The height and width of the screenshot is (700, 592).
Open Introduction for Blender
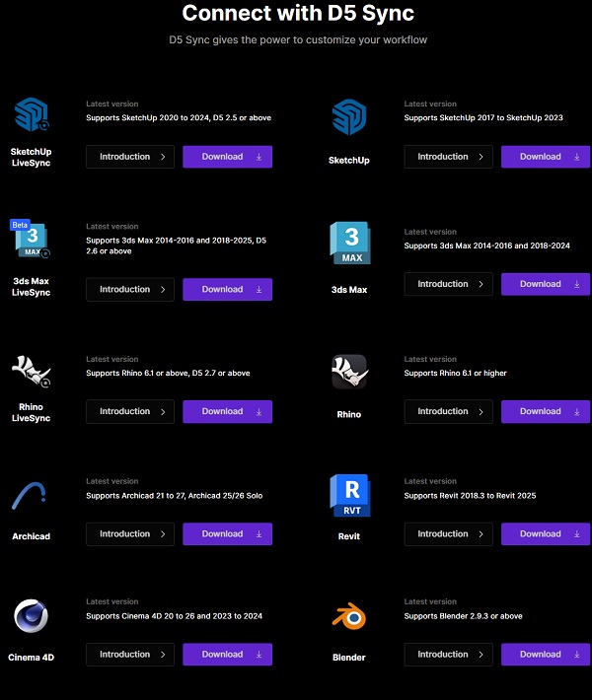[448, 655]
